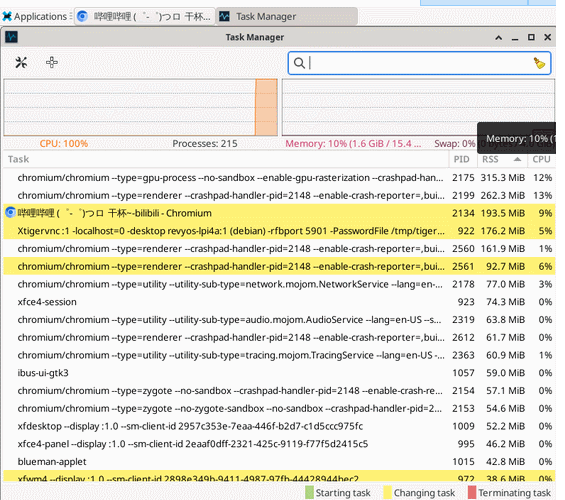
Task: Open the Applications menu in the panel
Action: [35, 17]
